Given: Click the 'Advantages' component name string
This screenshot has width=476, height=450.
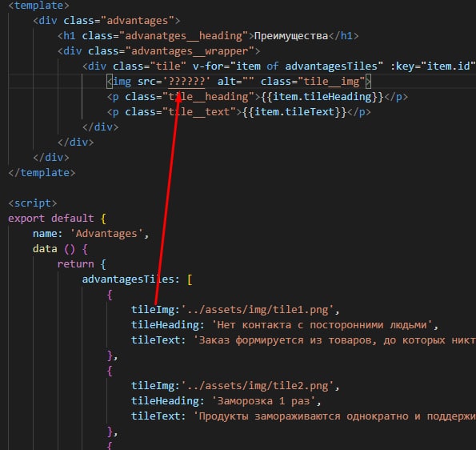Looking at the screenshot, I should [106, 233].
